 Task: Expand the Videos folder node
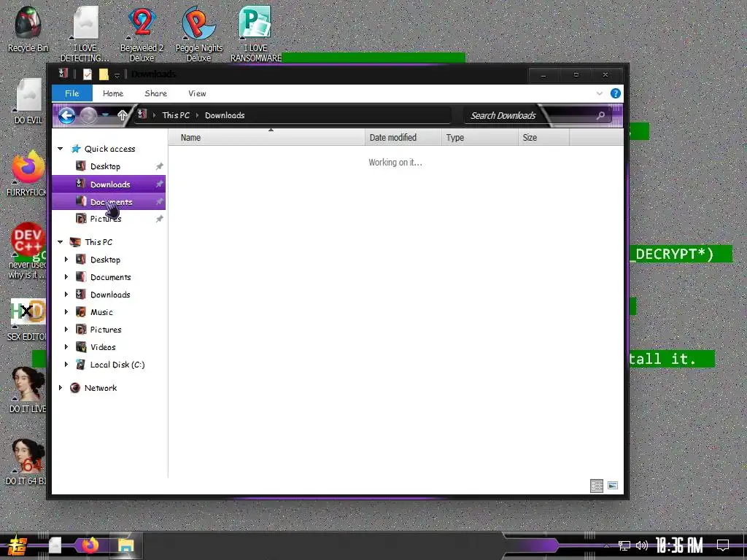66,346
